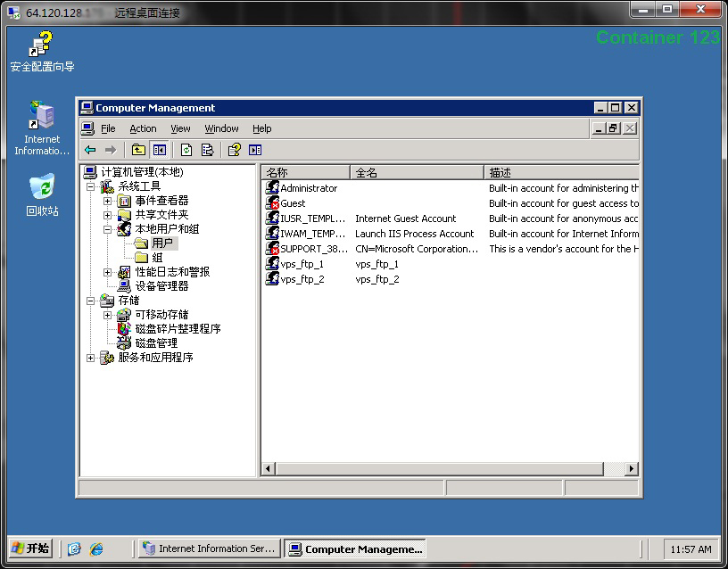728x569 pixels.
Task: Open the View menu
Action: point(180,128)
